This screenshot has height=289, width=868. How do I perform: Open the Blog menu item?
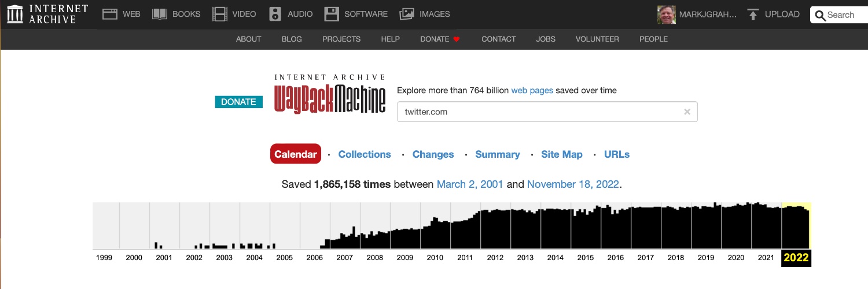point(292,39)
